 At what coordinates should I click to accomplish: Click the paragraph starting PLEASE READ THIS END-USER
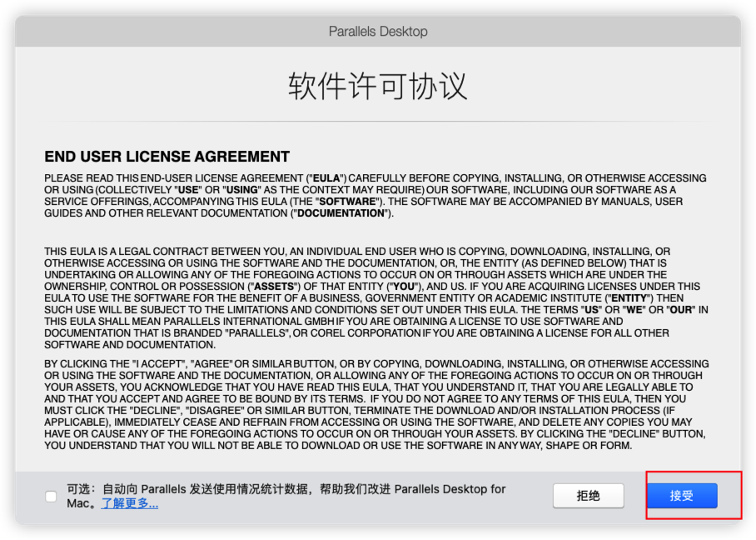(376, 196)
